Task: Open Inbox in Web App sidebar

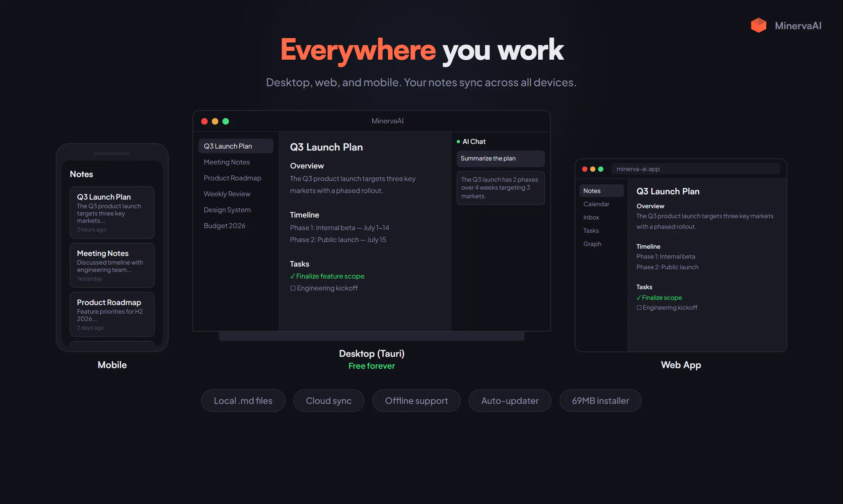Action: pos(602,218)
